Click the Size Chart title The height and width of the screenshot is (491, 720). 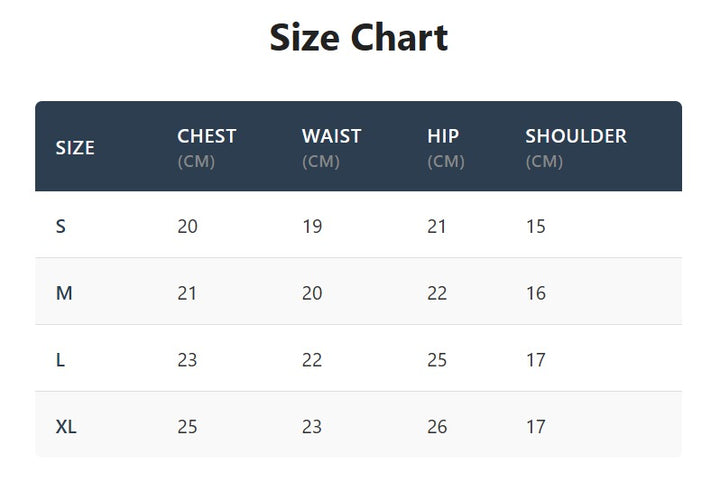pos(359,38)
